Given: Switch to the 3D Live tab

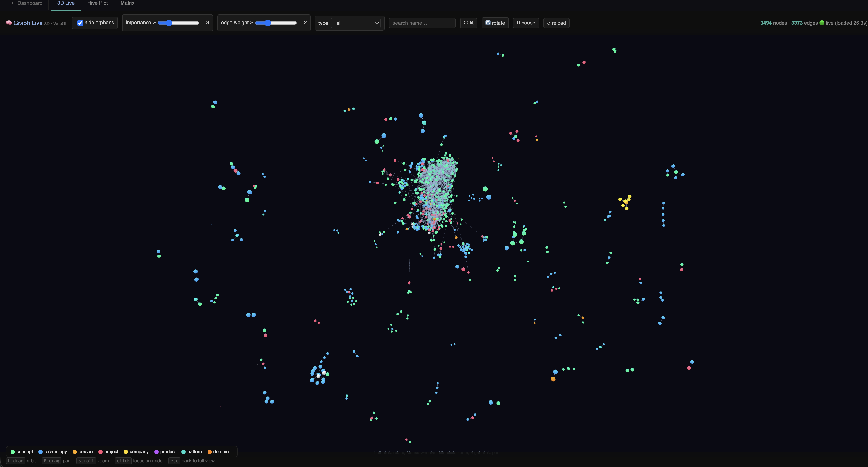Looking at the screenshot, I should click(x=66, y=3).
